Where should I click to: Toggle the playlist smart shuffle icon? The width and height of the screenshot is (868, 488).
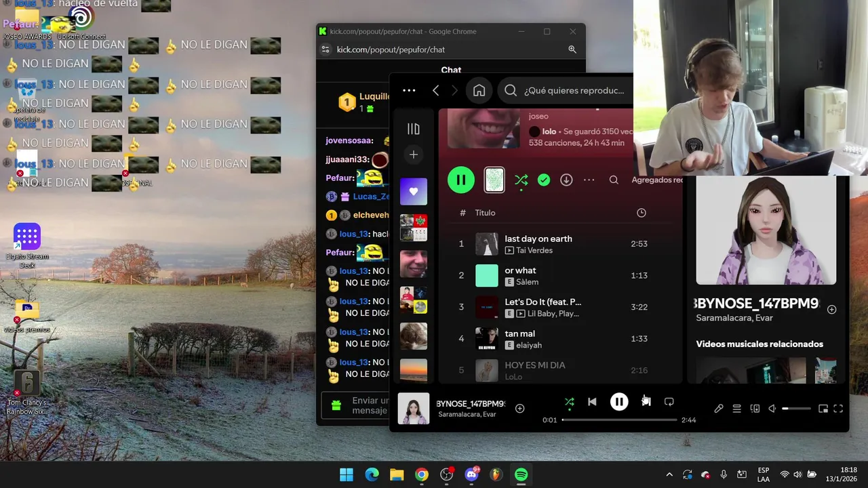[x=521, y=180]
